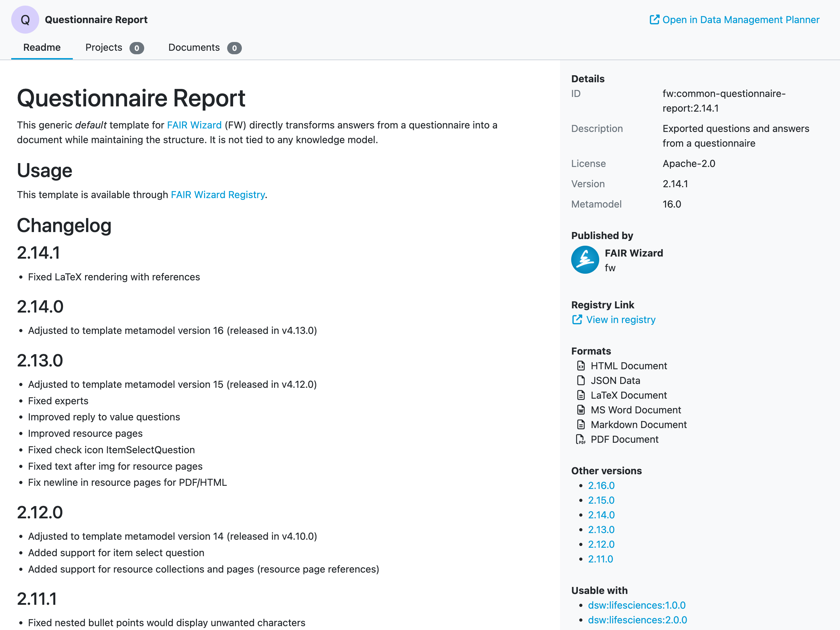
Task: Click the MS Word Document format label
Action: (x=636, y=410)
